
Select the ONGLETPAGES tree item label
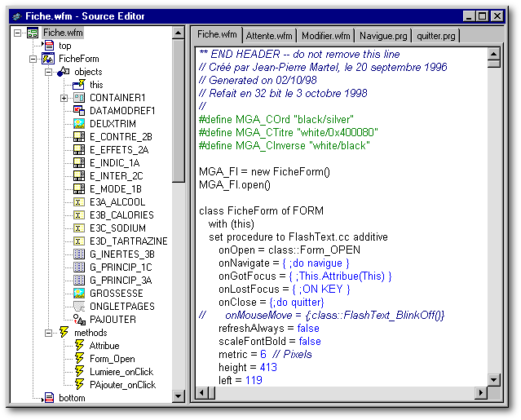pos(122,307)
